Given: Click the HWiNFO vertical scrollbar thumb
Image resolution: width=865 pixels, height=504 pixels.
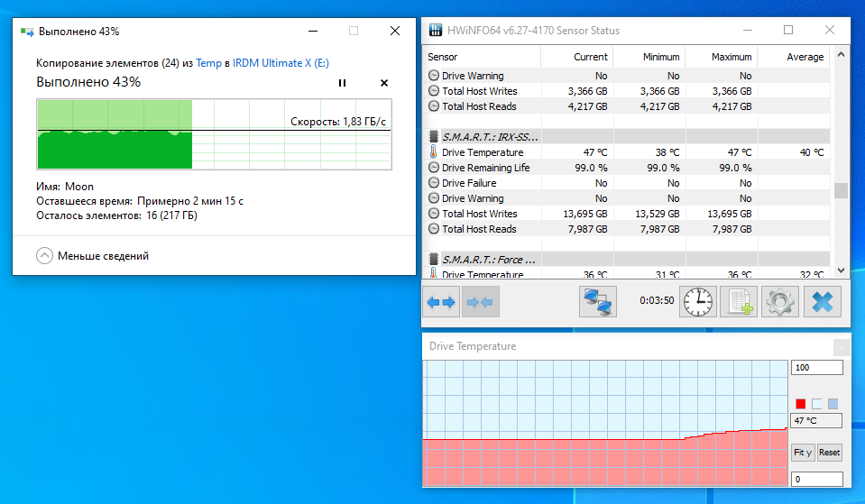Looking at the screenshot, I should (x=841, y=190).
